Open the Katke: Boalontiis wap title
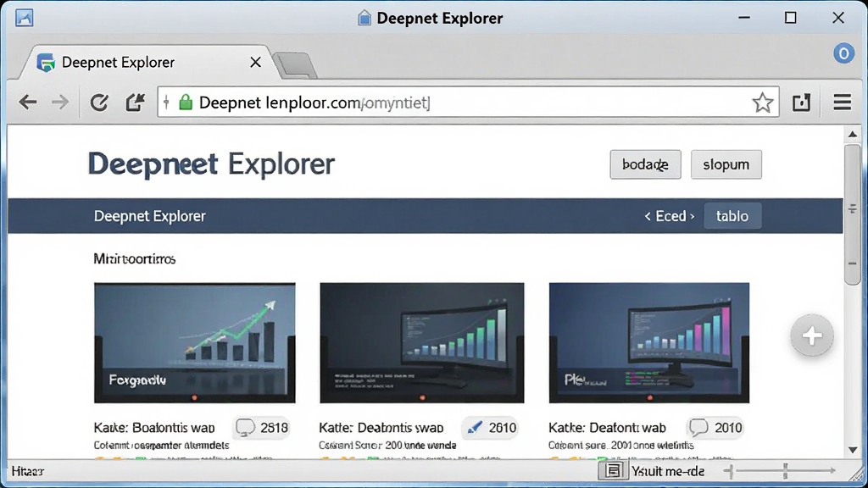The width and height of the screenshot is (868, 488). pyautogui.click(x=154, y=428)
